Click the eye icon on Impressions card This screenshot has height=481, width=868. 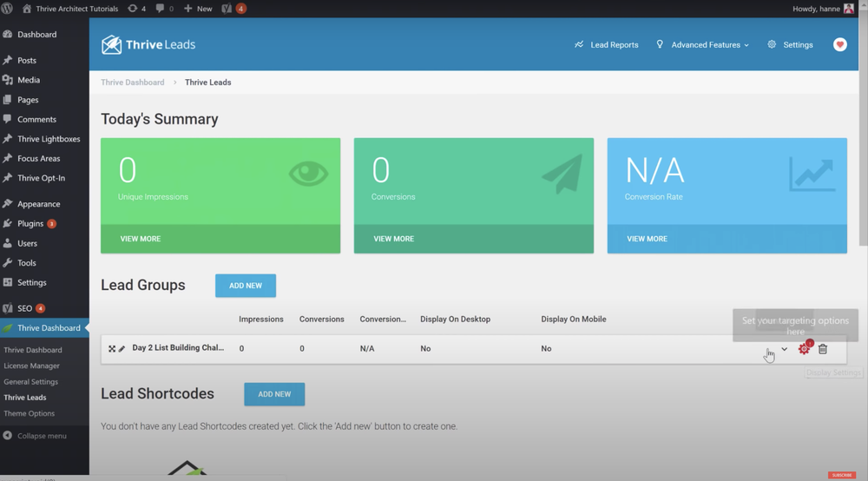(308, 174)
